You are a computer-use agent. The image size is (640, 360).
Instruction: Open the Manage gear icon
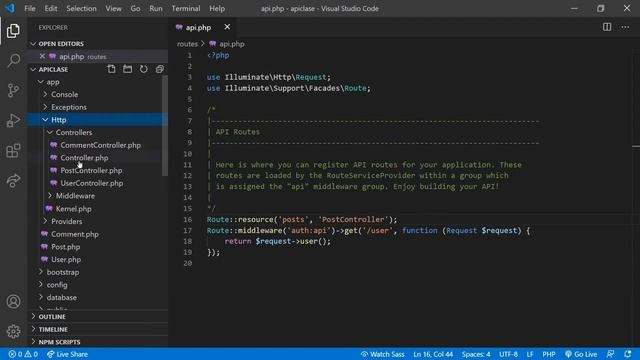pos(13,331)
